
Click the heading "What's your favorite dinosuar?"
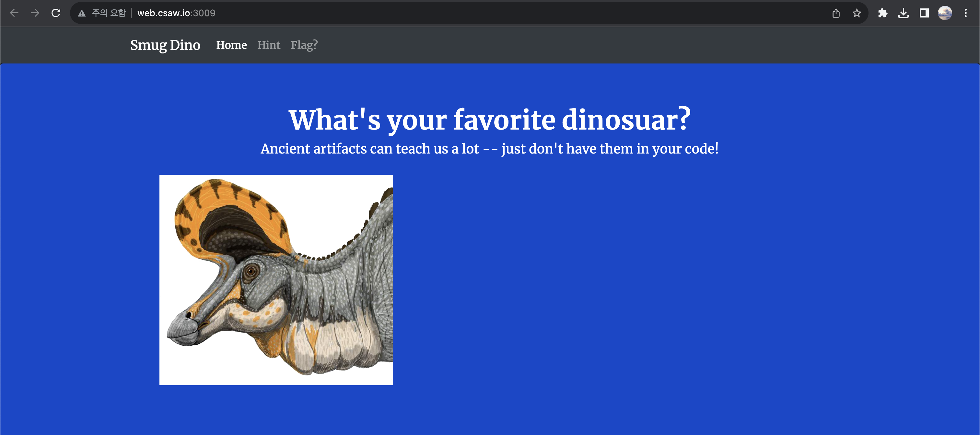490,120
